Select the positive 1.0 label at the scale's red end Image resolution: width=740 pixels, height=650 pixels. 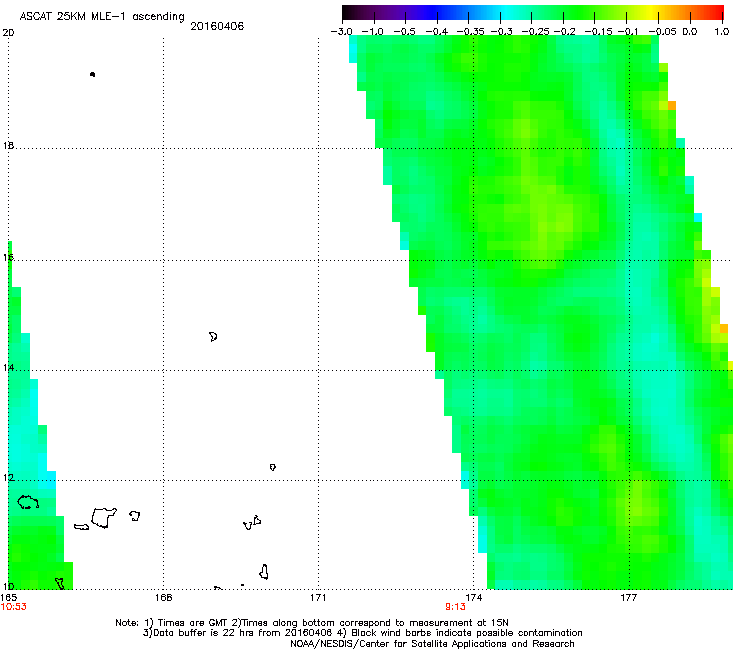tap(722, 32)
